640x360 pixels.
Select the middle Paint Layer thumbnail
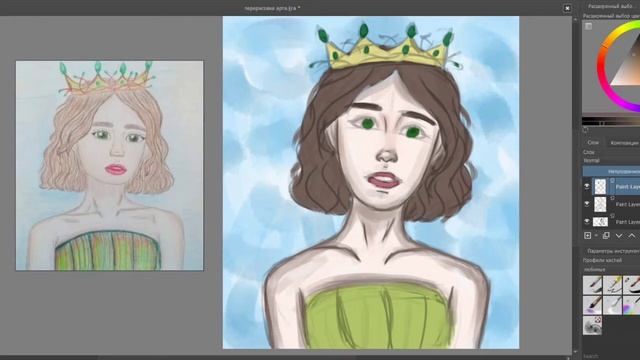point(600,204)
